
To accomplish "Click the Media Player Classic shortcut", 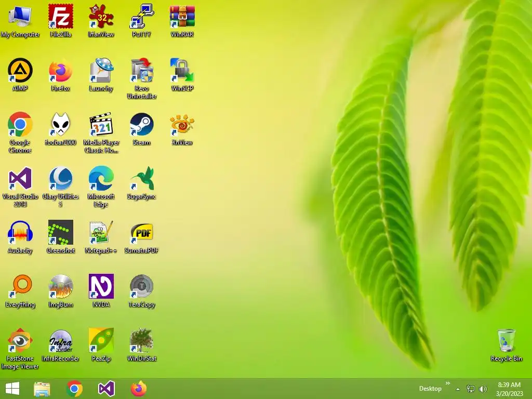I will click(x=101, y=132).
